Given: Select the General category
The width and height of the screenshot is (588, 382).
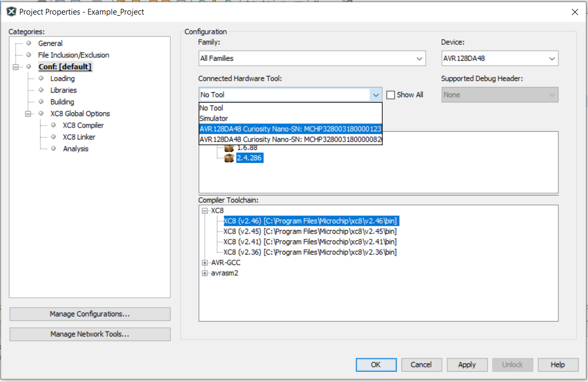Looking at the screenshot, I should click(x=50, y=44).
